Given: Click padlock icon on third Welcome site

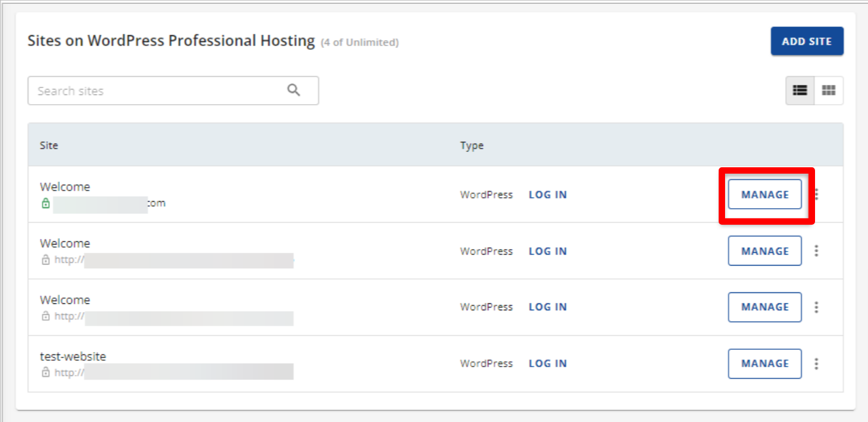Looking at the screenshot, I should point(45,316).
